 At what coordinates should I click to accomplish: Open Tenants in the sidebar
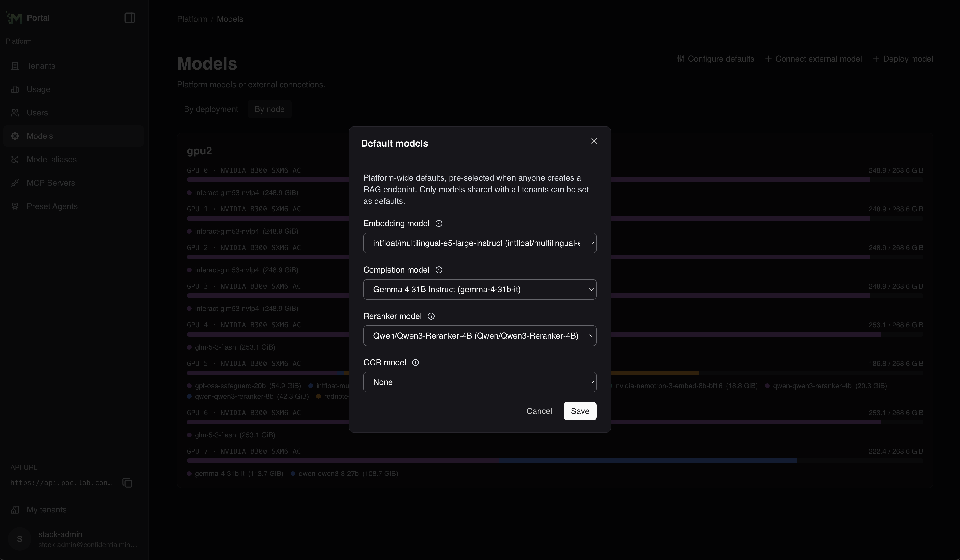point(73,66)
